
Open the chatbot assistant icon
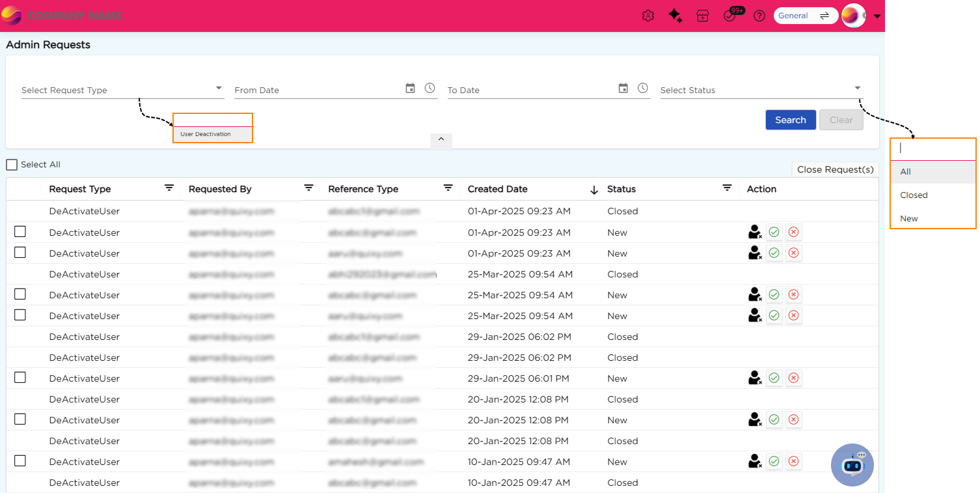tap(852, 465)
